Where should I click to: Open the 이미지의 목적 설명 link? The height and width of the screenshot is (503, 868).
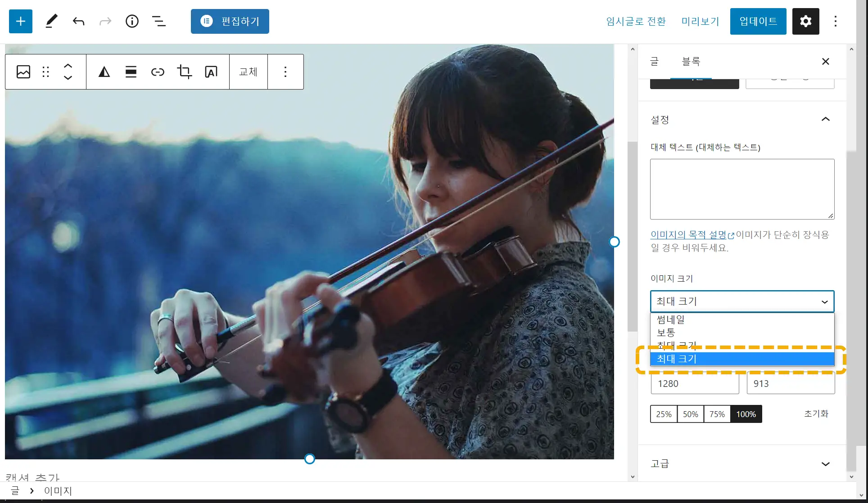click(689, 235)
